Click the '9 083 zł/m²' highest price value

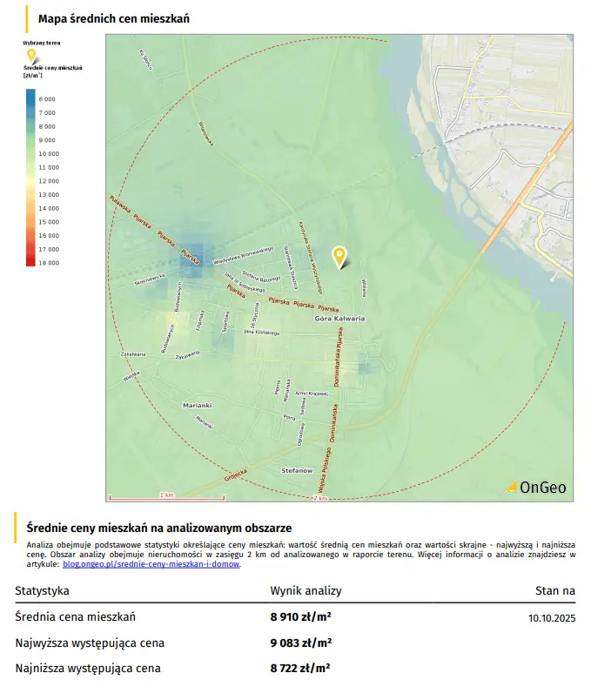coord(301,643)
